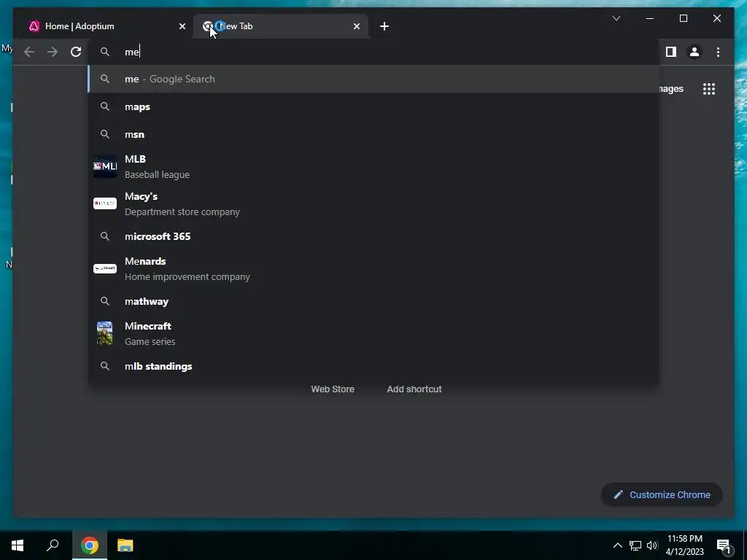Choose the "mathway" suggestion

tap(374, 301)
